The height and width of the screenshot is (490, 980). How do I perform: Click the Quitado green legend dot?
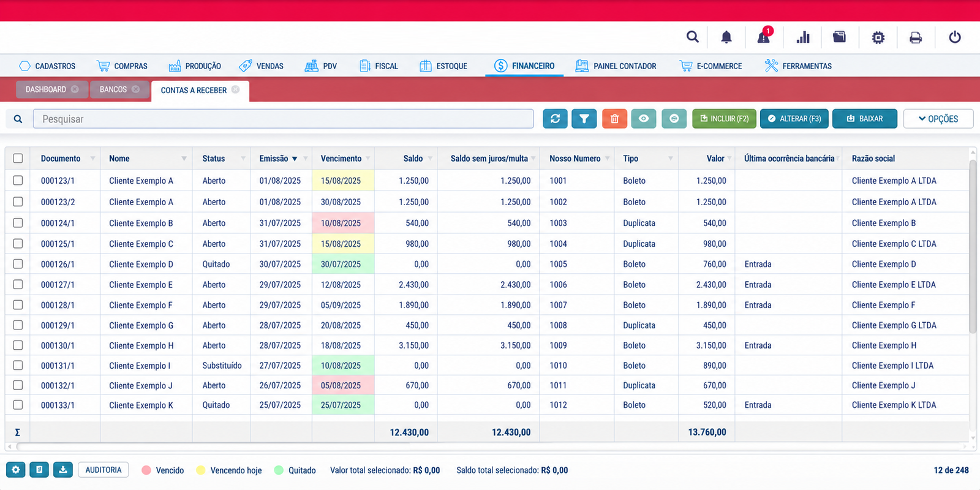point(279,470)
